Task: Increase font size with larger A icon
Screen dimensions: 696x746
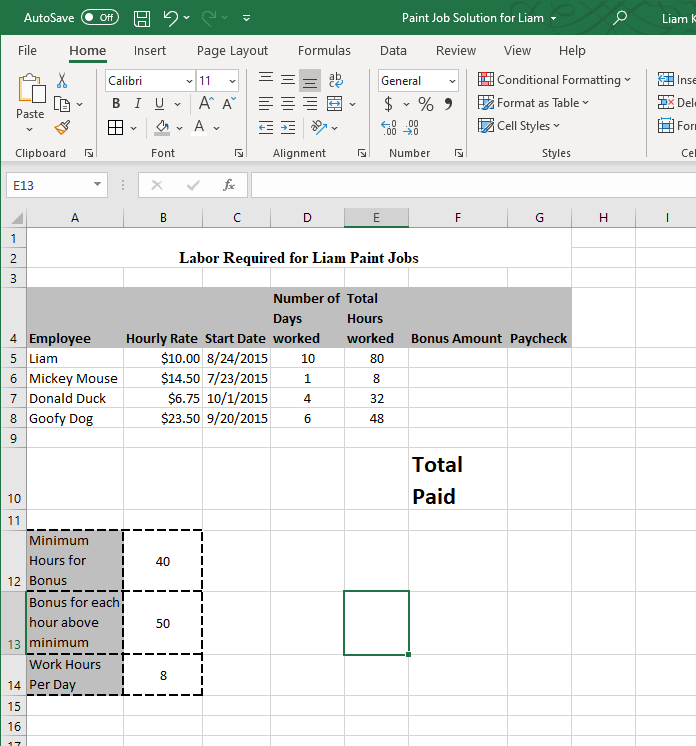Action: [206, 103]
